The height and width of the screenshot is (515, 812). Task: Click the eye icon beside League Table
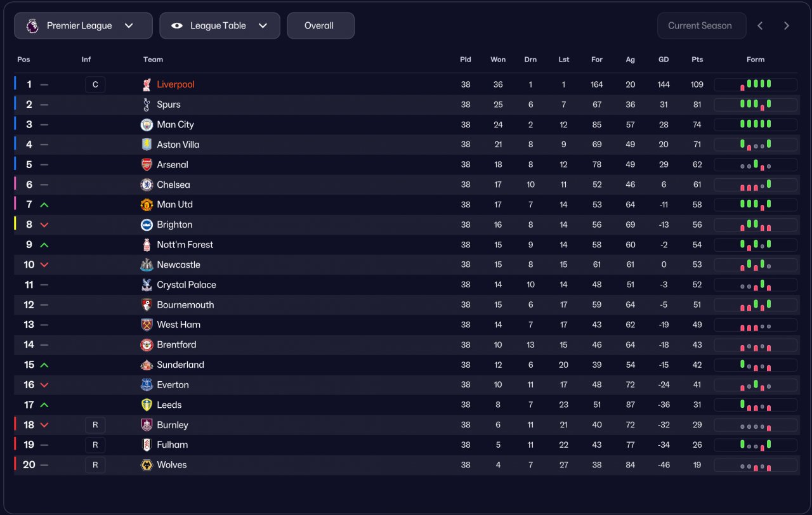coord(177,26)
